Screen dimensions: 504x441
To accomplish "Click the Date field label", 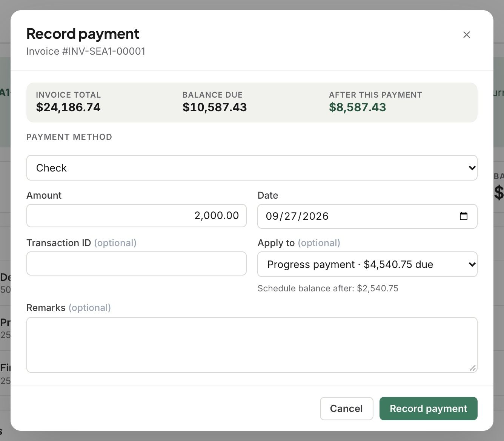I will 268,195.
